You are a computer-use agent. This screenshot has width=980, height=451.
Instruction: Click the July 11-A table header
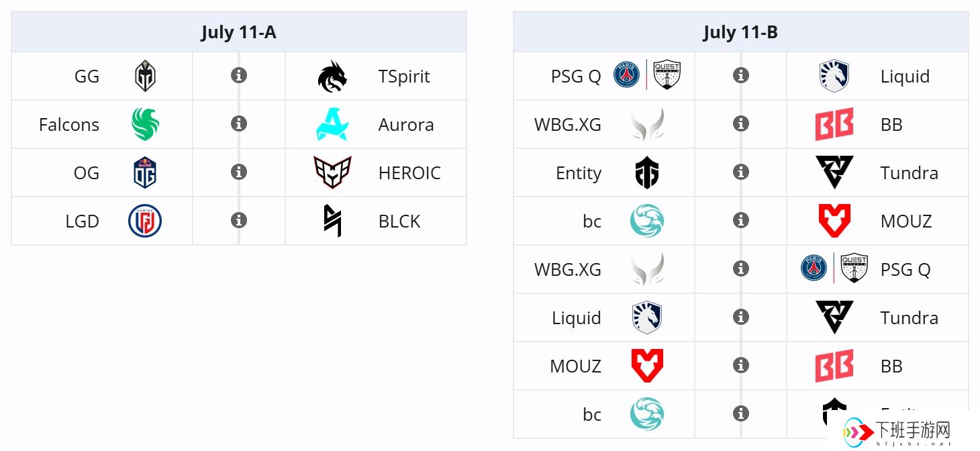tap(239, 32)
